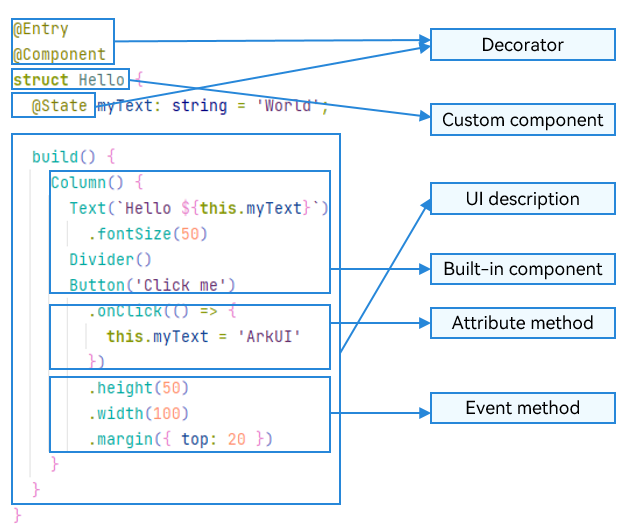Click the 'World' string value
Viewport: 625px width, 530px height.
tap(291, 105)
